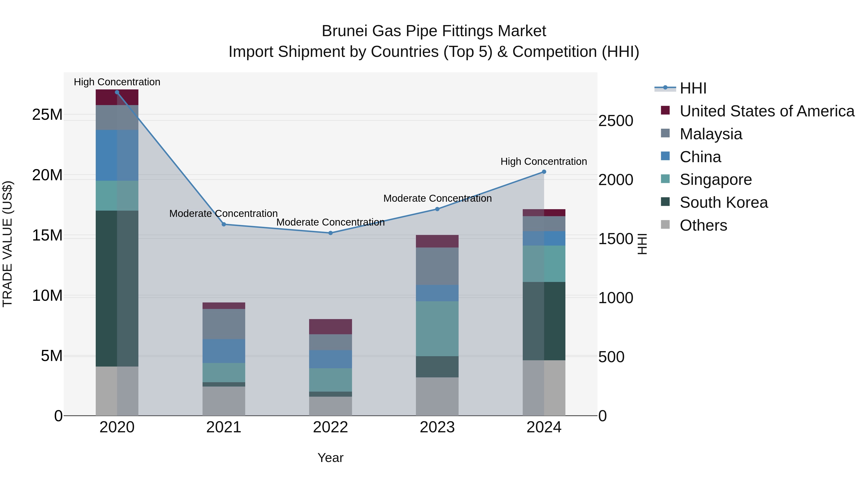This screenshot has width=868, height=488.
Task: Click the 2024 HHI data point
Action: [544, 172]
